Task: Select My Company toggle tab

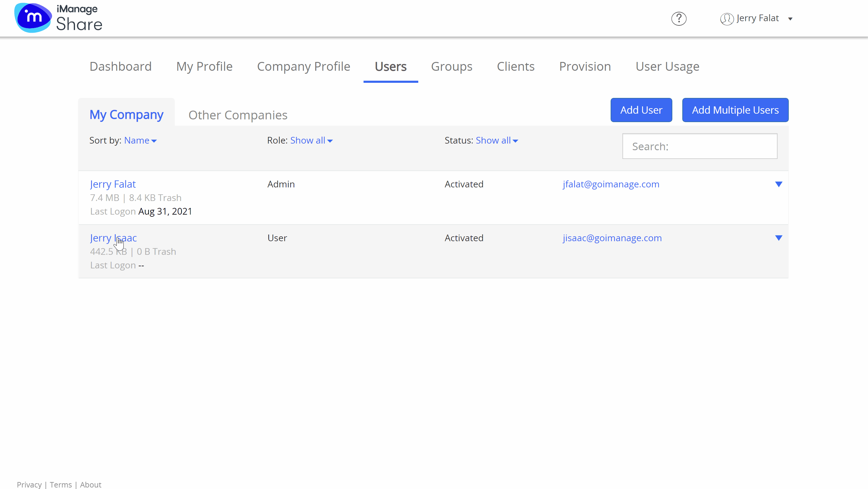Action: (x=126, y=114)
